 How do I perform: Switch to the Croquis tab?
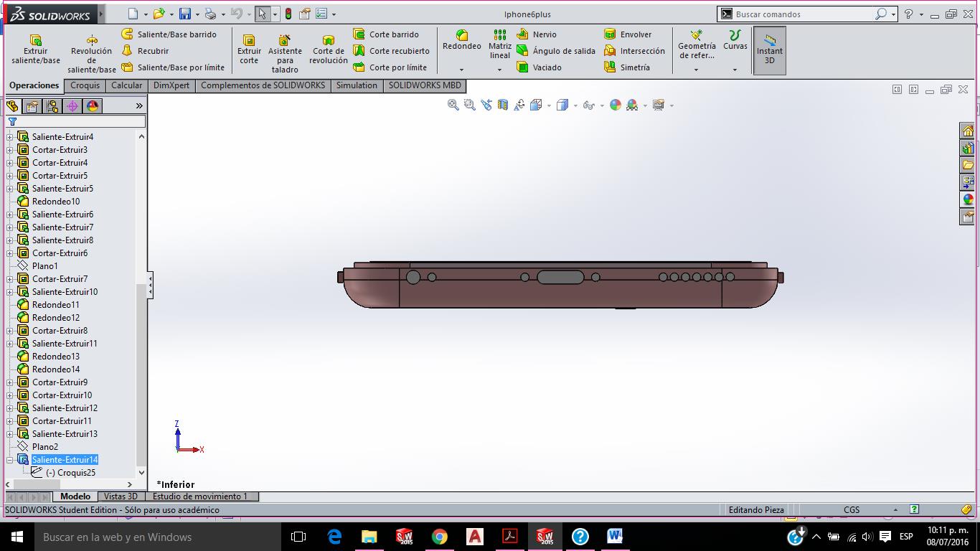click(85, 85)
